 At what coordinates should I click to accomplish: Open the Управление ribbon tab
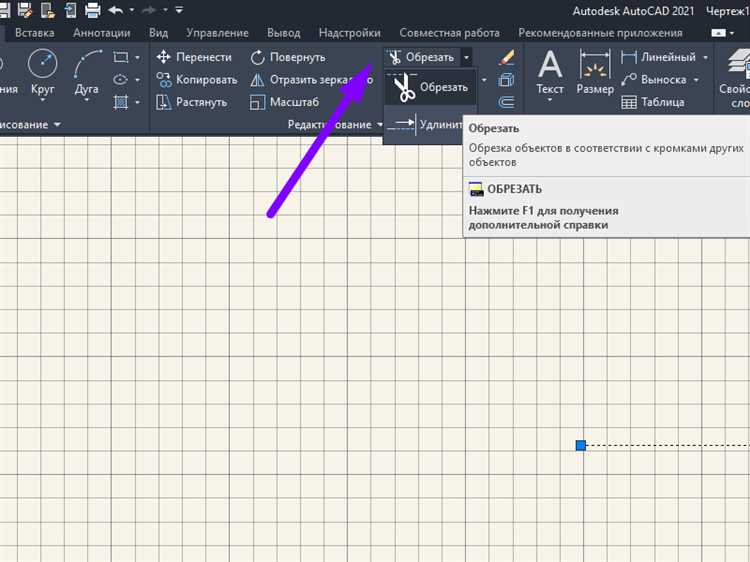(x=217, y=33)
